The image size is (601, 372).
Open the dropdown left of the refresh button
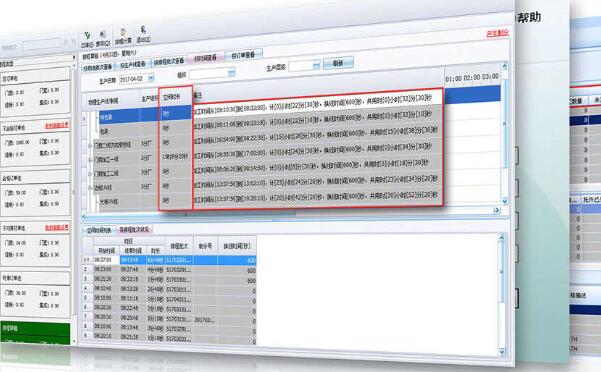click(x=316, y=65)
